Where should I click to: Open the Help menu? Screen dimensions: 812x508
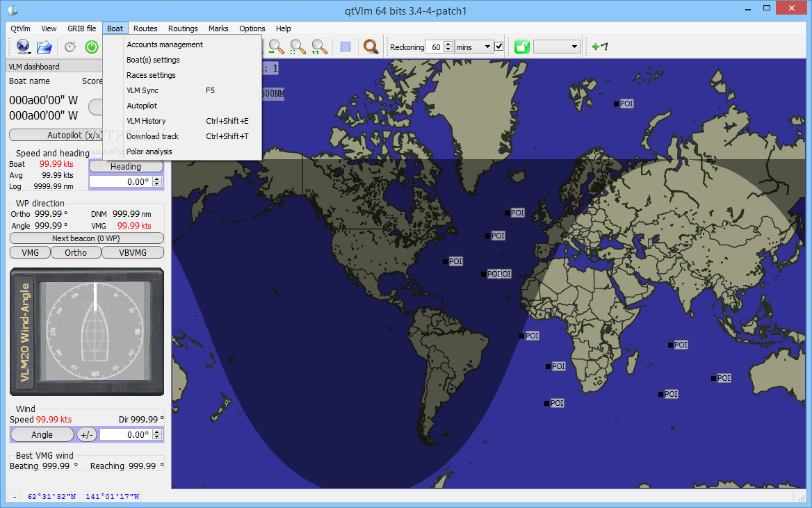[283, 28]
